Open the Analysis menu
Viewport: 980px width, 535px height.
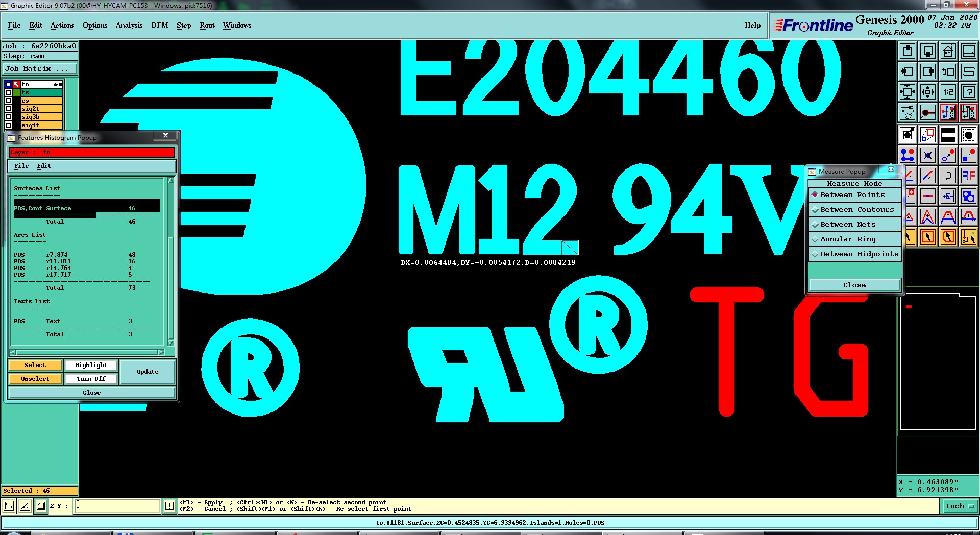coord(129,25)
